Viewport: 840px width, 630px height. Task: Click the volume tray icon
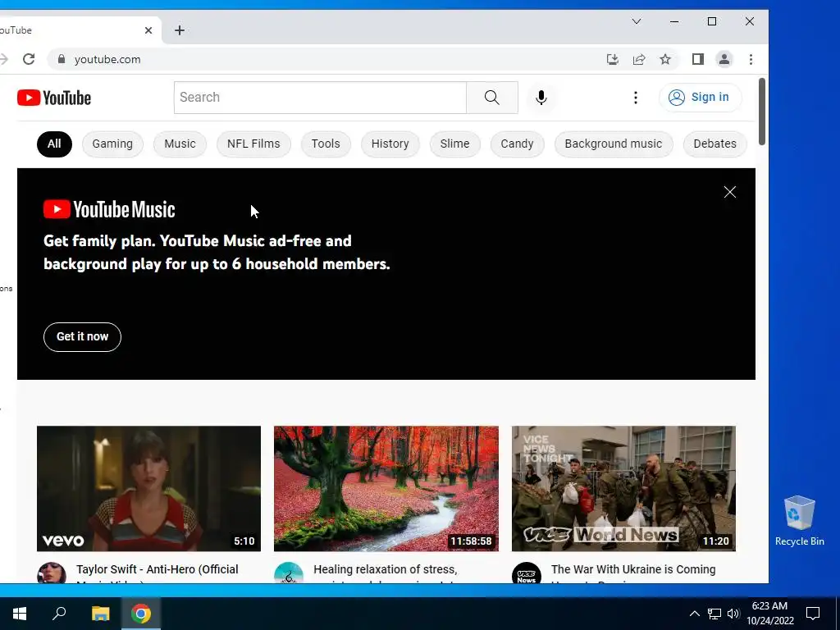(733, 614)
